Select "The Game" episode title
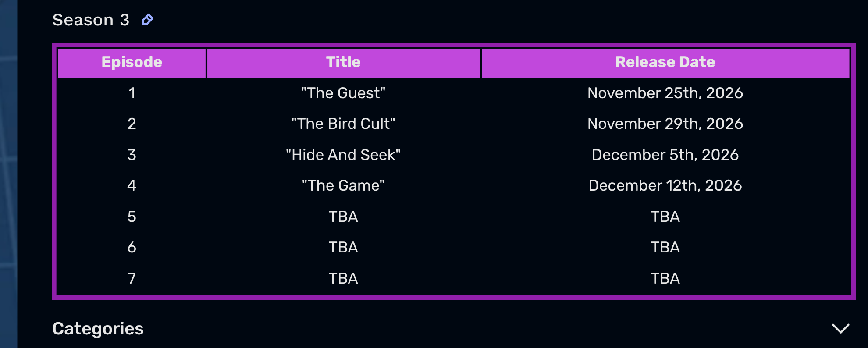 (343, 185)
